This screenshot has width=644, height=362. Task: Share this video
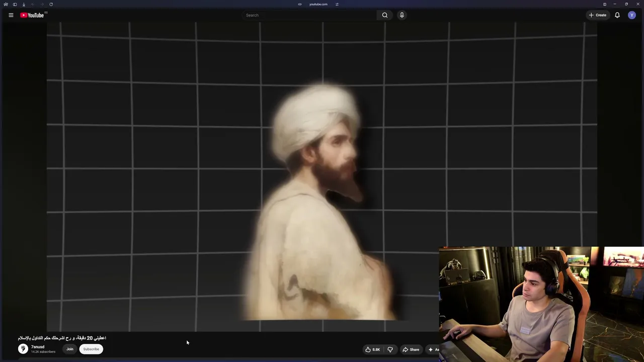click(x=411, y=349)
